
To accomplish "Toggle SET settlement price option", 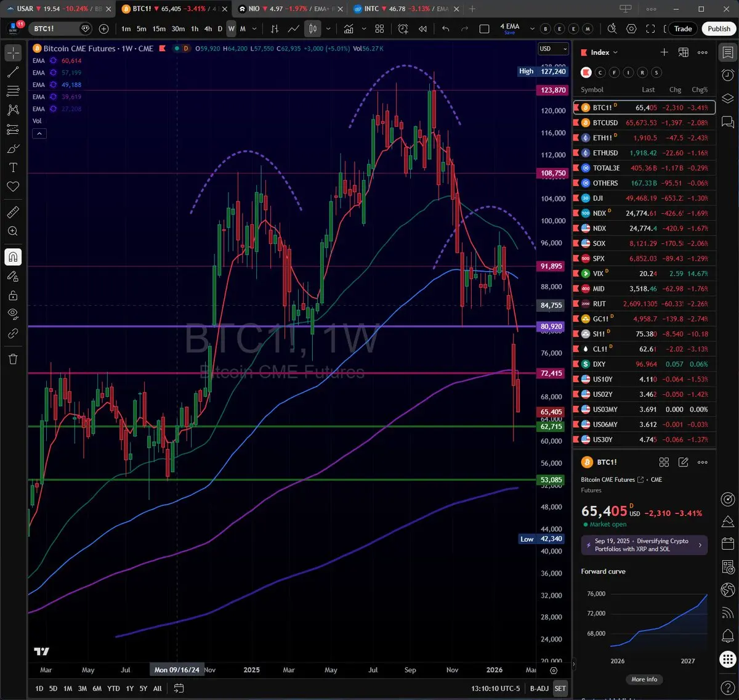I will (x=560, y=688).
